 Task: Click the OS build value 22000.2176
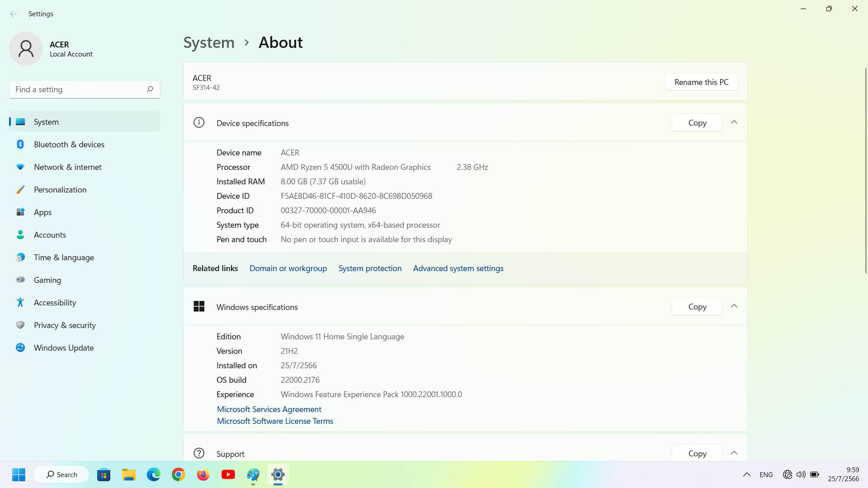click(x=300, y=380)
